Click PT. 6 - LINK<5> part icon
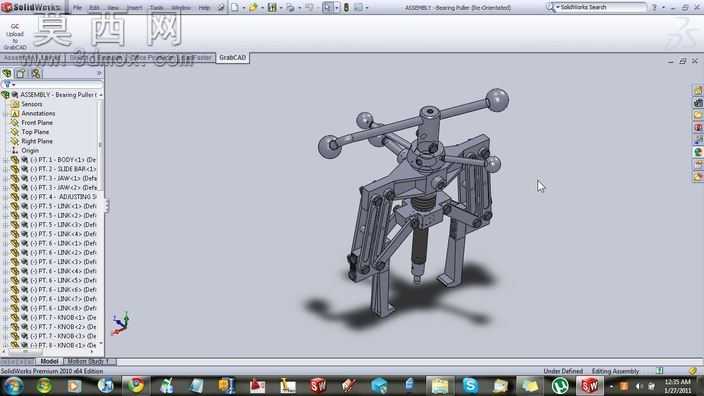Viewport: 704px width, 396px height. point(15,280)
